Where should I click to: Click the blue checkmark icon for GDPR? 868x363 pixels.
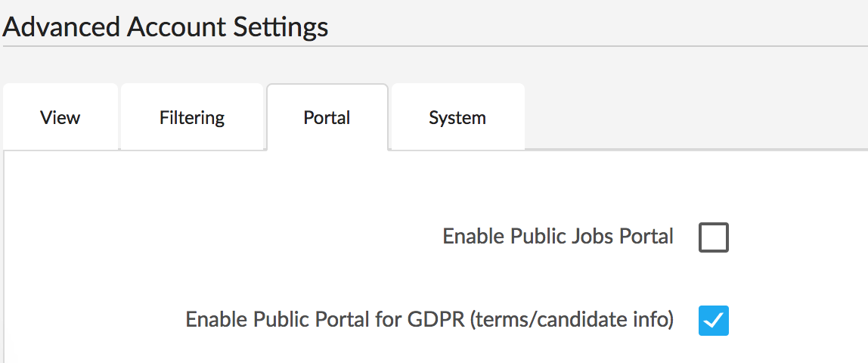pos(714,321)
